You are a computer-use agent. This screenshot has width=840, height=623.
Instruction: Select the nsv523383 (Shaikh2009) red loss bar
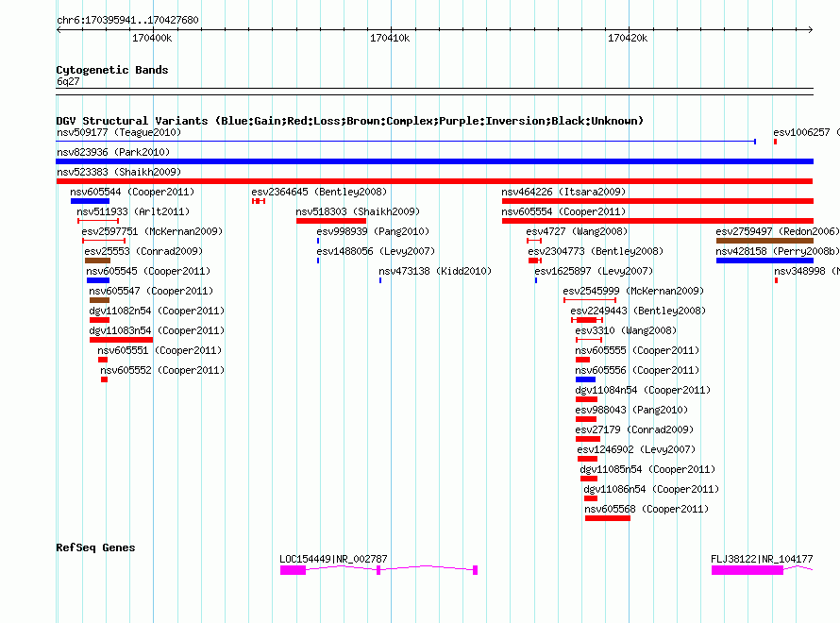[434, 181]
